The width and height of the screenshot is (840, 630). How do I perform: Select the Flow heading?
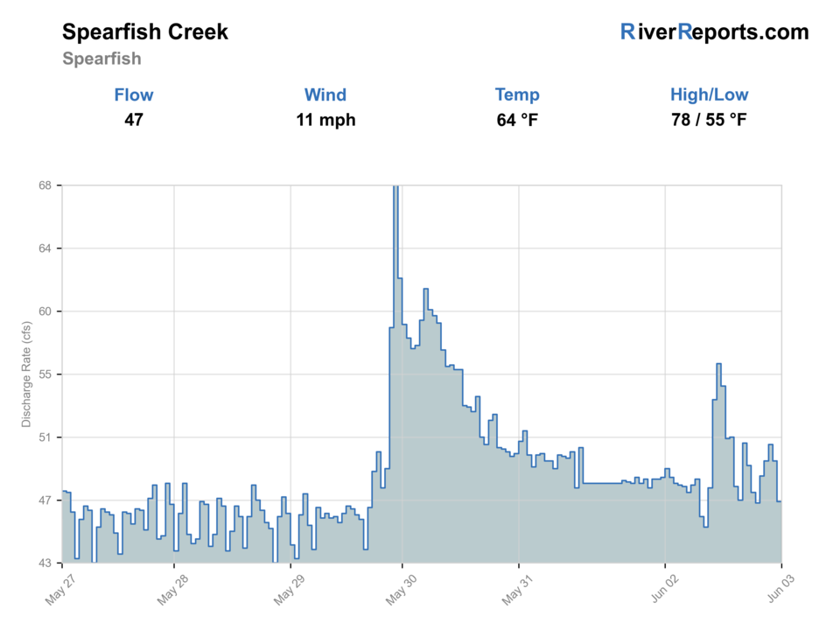click(x=133, y=94)
